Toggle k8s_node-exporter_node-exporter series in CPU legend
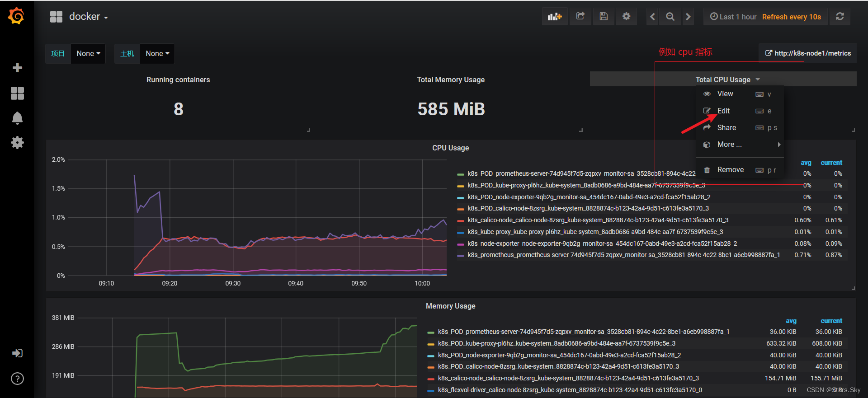The image size is (868, 398). 602,243
